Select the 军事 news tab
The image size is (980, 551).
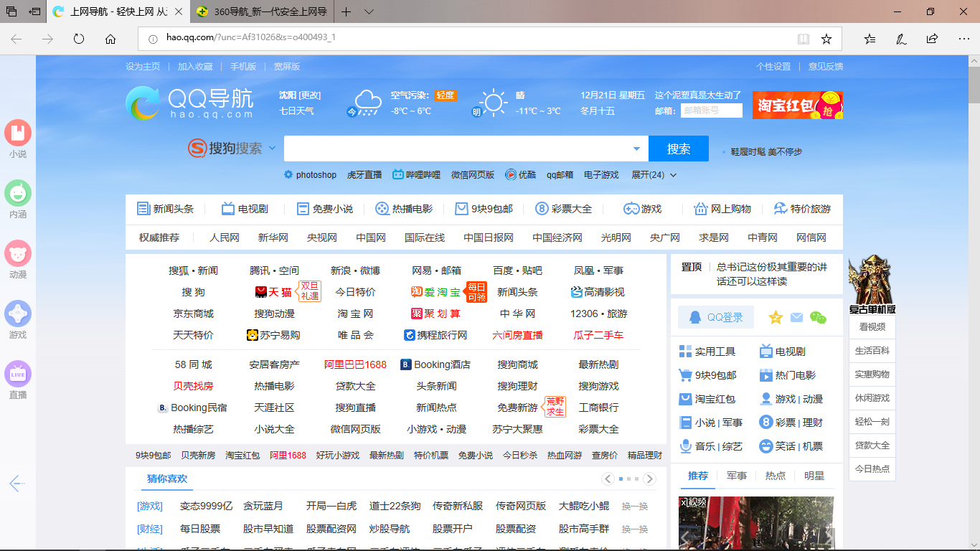point(737,476)
